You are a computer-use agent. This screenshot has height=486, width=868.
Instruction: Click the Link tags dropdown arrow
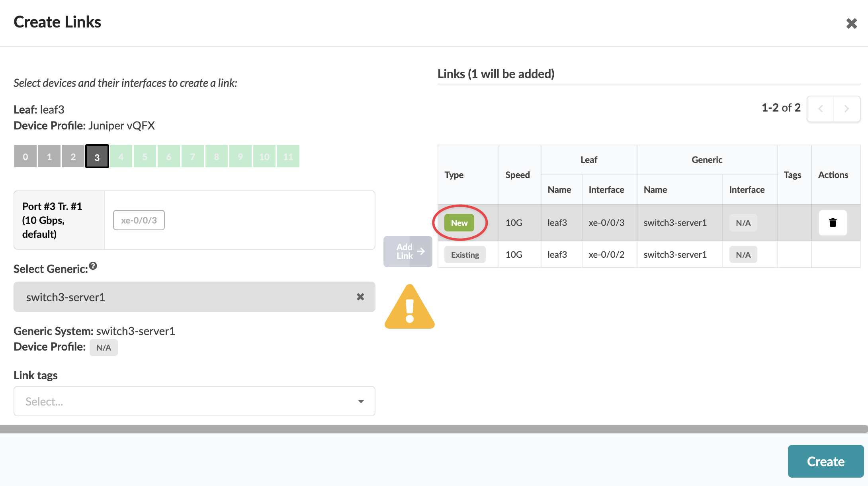point(361,401)
